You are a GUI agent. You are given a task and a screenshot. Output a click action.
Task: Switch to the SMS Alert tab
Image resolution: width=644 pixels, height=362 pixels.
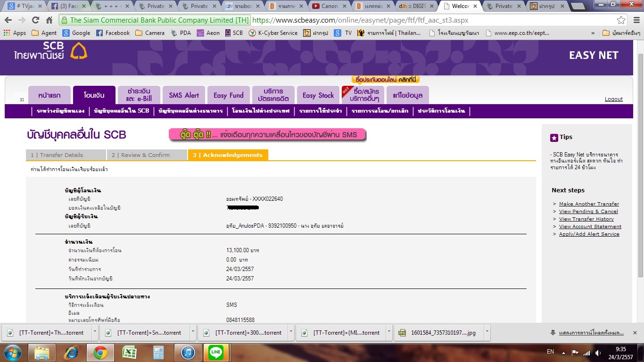184,95
